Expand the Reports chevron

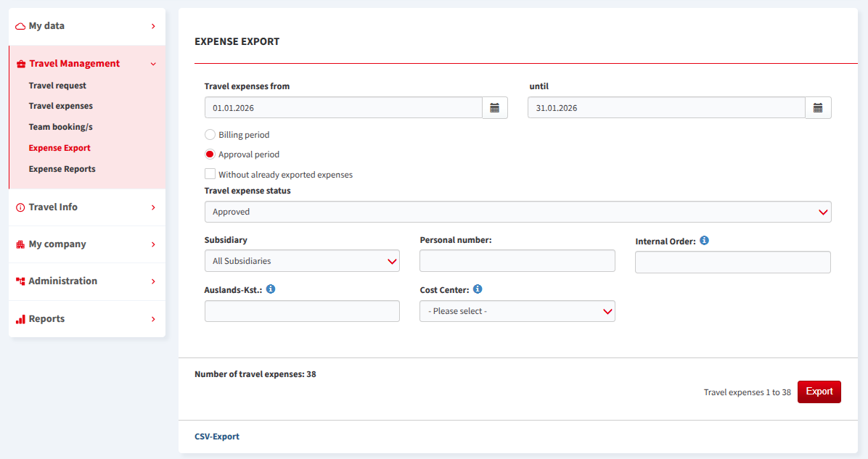click(x=153, y=319)
